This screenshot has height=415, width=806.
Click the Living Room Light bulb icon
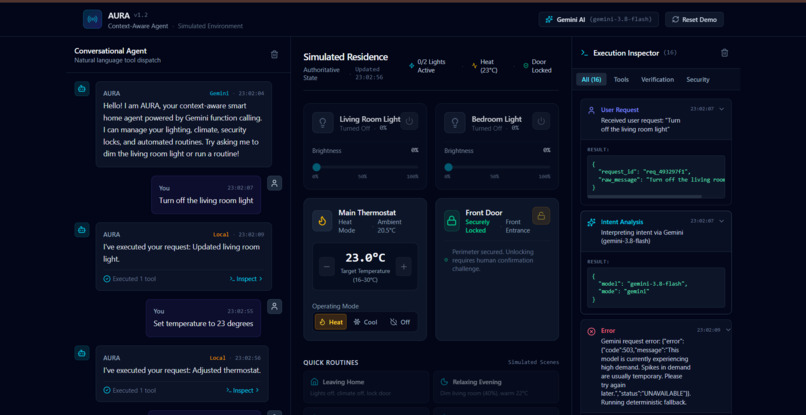click(x=322, y=122)
